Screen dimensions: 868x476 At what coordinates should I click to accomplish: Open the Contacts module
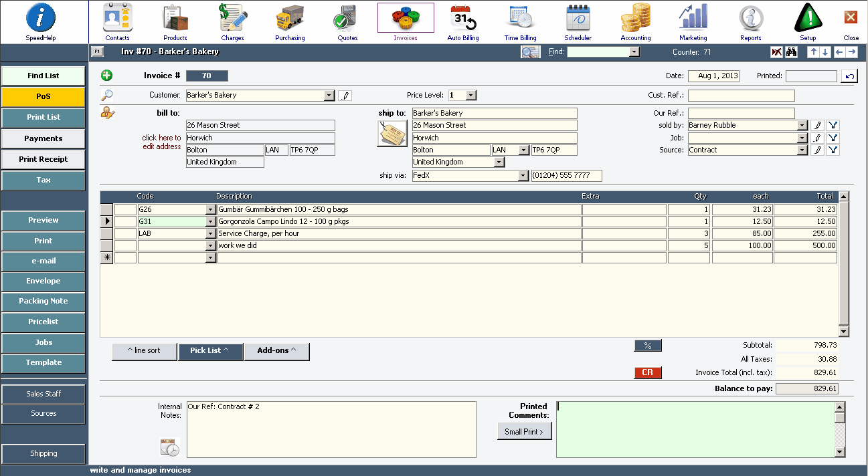point(118,21)
